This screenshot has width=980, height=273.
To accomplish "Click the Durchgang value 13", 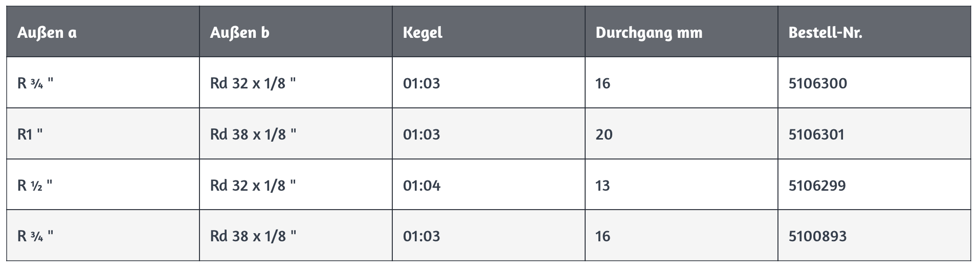I will click(603, 186).
